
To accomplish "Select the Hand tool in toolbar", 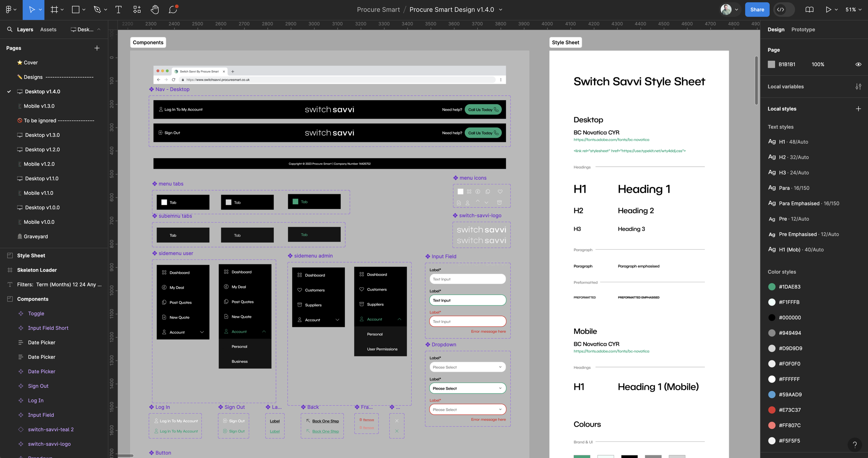I will click(155, 10).
